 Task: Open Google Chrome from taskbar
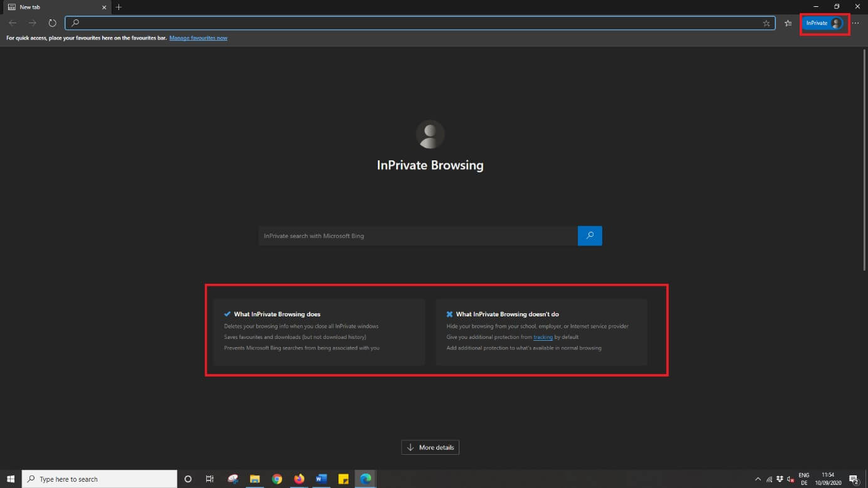pos(277,479)
